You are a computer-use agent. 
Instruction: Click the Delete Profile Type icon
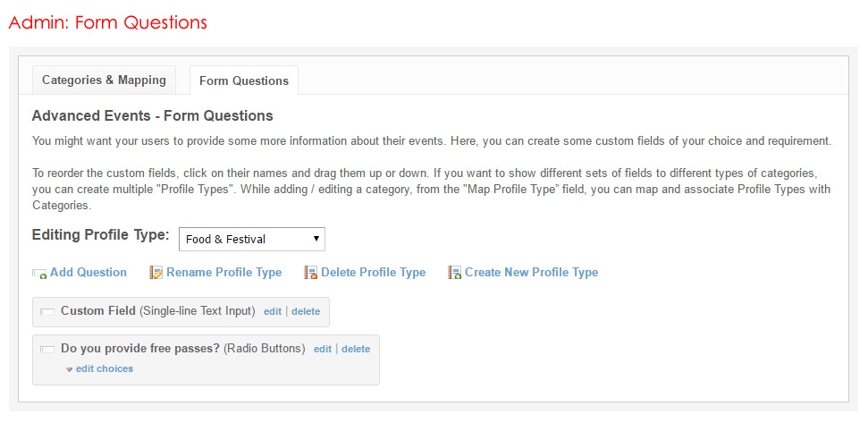pyautogui.click(x=311, y=273)
